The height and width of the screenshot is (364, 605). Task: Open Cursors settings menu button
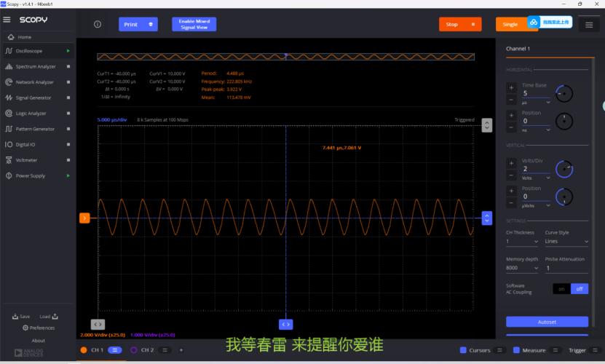(x=499, y=350)
